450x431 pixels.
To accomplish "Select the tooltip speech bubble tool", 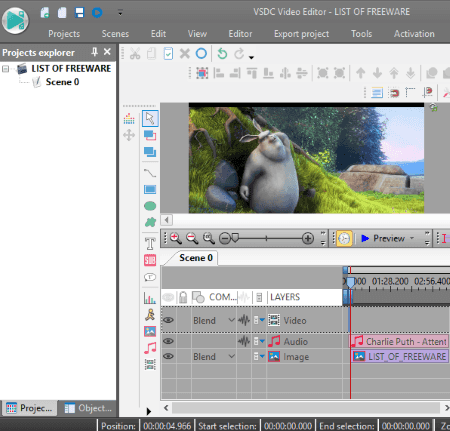I will (150, 277).
